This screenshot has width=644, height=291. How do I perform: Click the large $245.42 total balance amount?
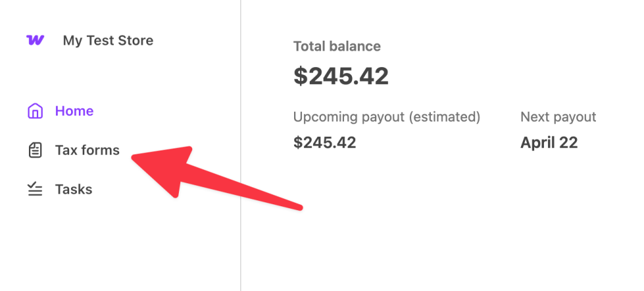341,76
